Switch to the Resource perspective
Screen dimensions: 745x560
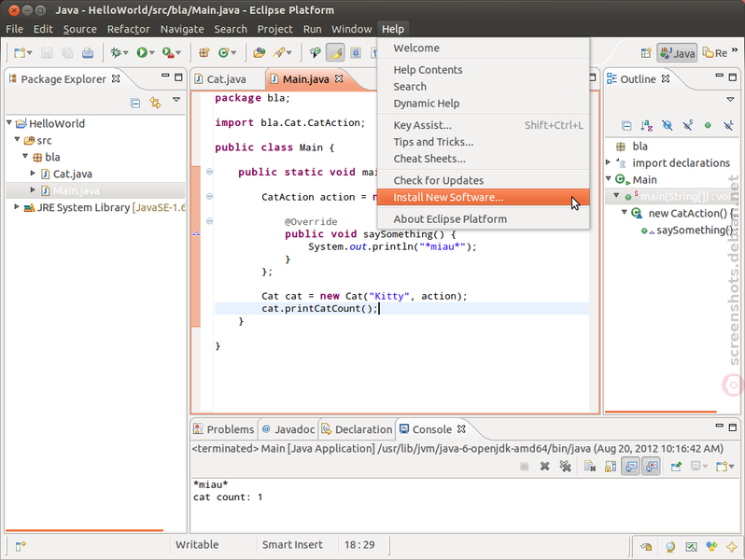coord(715,52)
